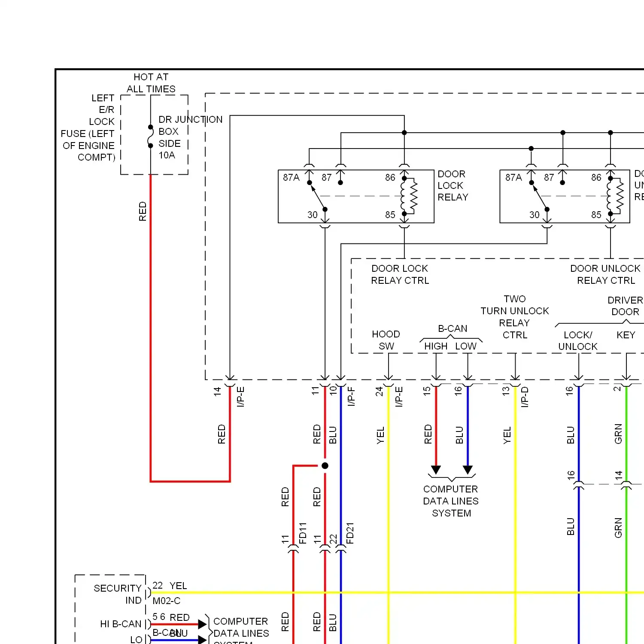The image size is (644, 644).
Task: Click the 'HI B-CAN' label
Action: click(121, 624)
